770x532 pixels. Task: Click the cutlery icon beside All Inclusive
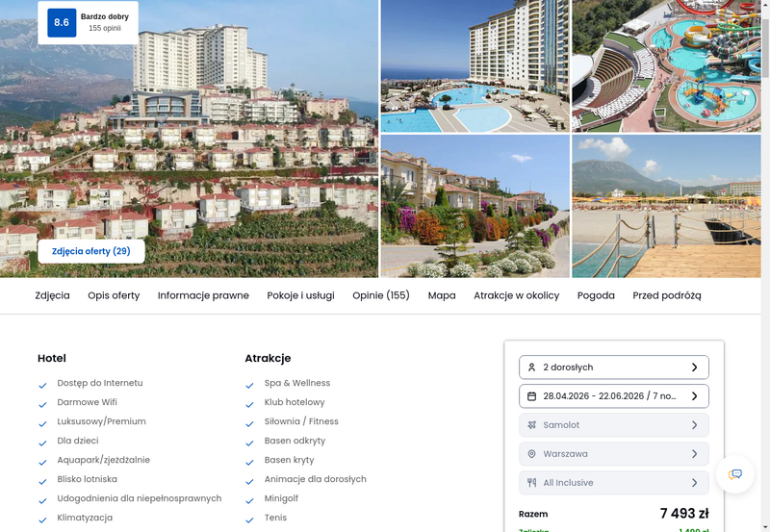coord(531,482)
